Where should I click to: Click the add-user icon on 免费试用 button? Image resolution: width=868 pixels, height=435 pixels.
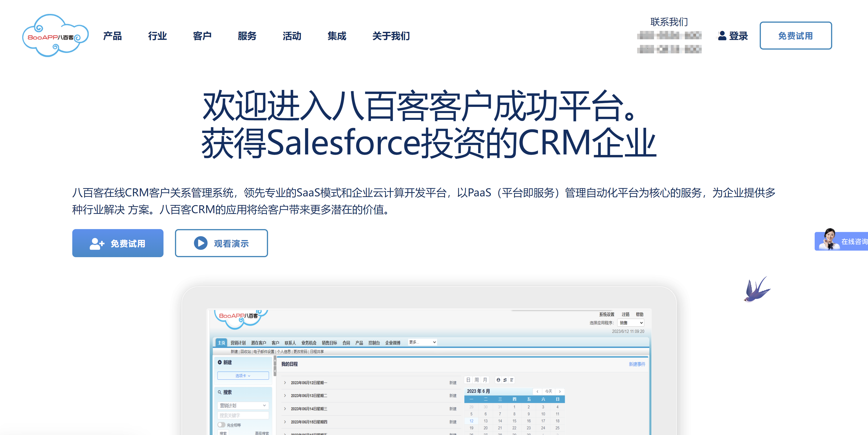[x=97, y=243]
